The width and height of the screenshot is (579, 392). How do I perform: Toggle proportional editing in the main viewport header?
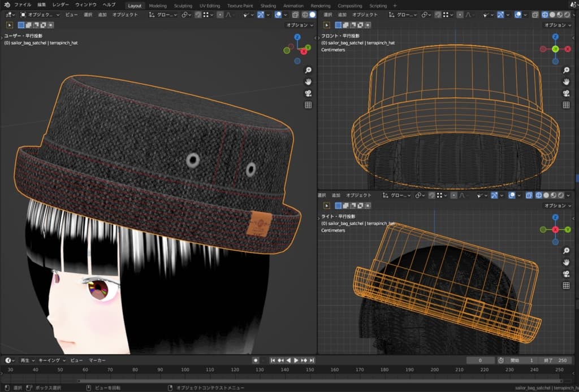click(220, 15)
